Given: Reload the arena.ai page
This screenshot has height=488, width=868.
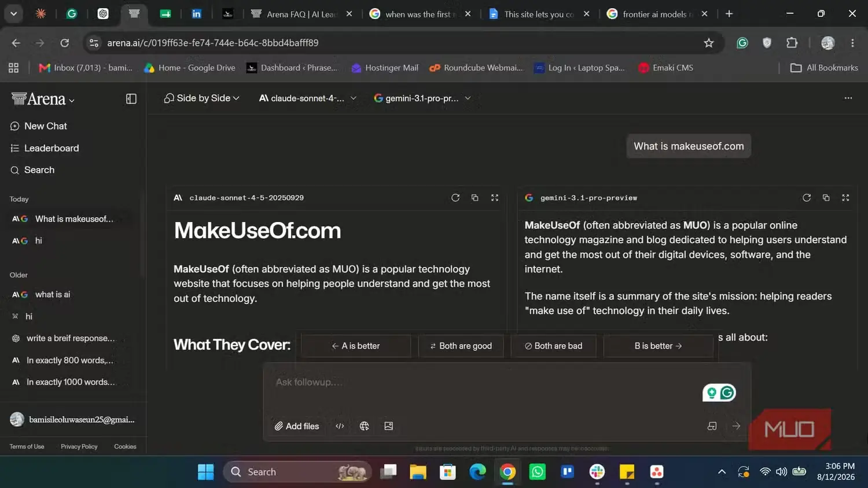Looking at the screenshot, I should tap(65, 43).
